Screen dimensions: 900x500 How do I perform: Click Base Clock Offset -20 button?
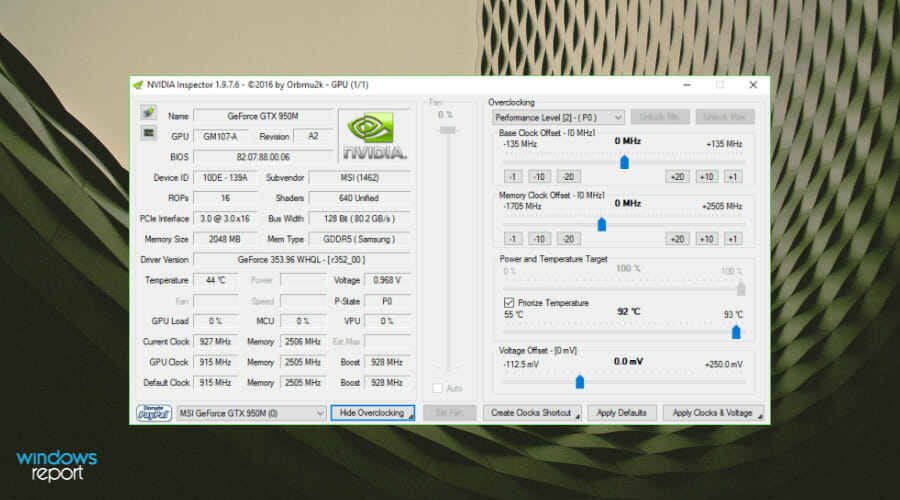point(568,176)
